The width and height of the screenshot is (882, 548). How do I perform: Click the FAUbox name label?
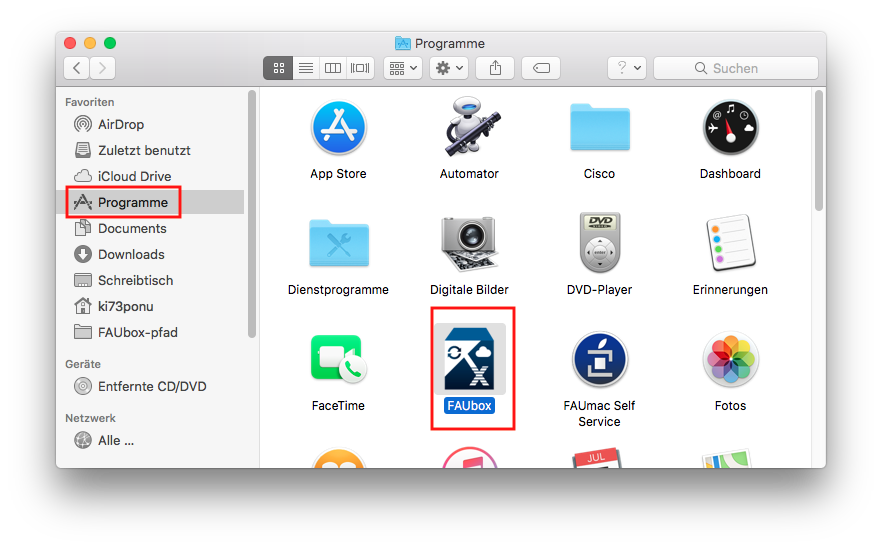tap(470, 406)
